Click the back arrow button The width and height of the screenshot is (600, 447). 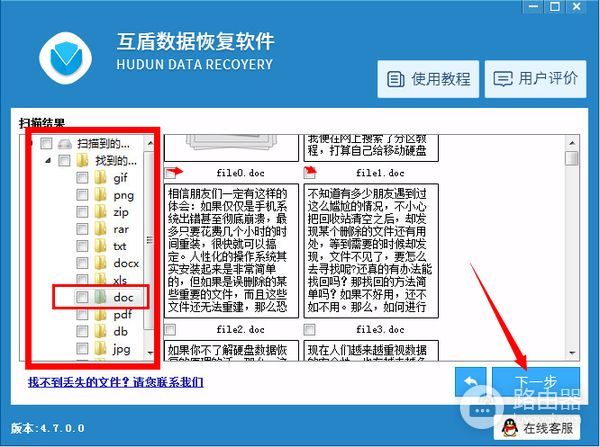(471, 382)
